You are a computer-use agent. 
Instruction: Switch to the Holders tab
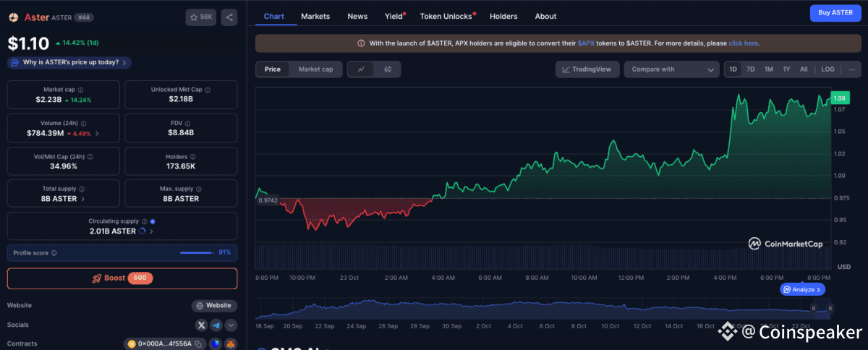pos(503,16)
